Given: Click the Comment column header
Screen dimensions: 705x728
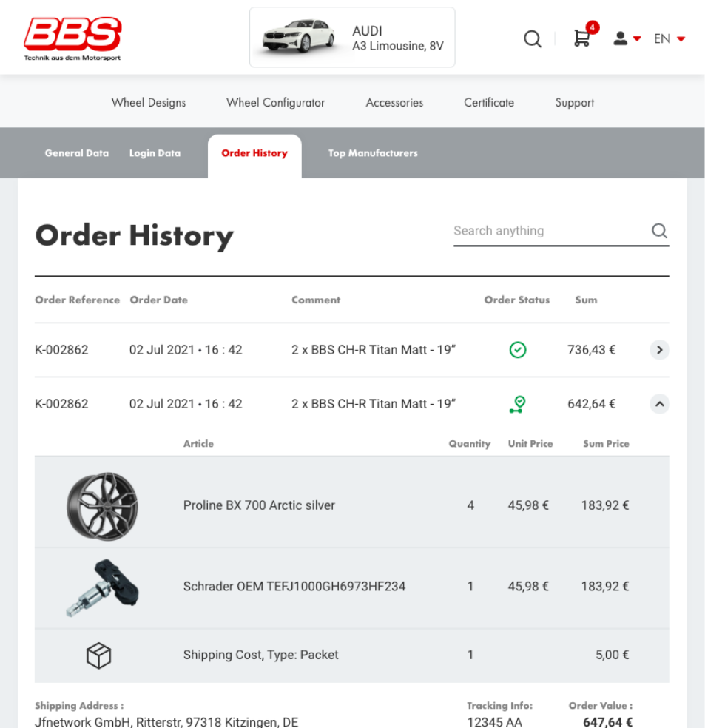Looking at the screenshot, I should point(316,300).
